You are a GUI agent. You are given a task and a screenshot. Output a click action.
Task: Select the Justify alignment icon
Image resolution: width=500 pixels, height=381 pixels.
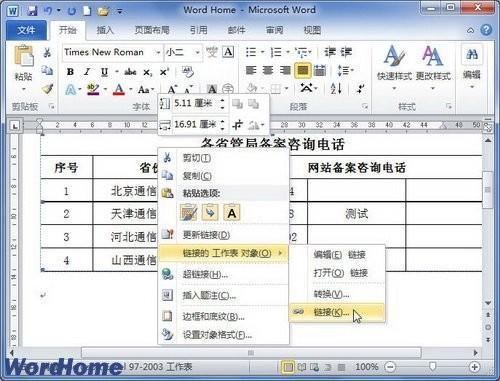click(x=303, y=70)
